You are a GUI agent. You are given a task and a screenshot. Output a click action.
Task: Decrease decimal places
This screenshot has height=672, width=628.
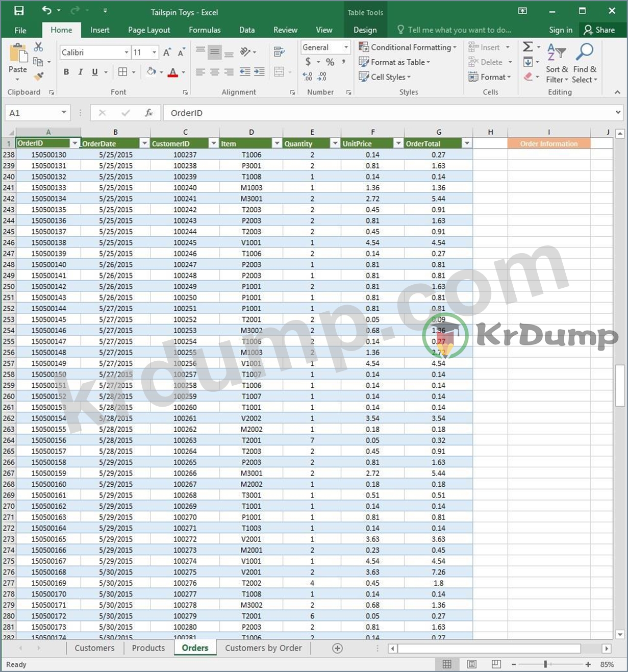tap(322, 77)
